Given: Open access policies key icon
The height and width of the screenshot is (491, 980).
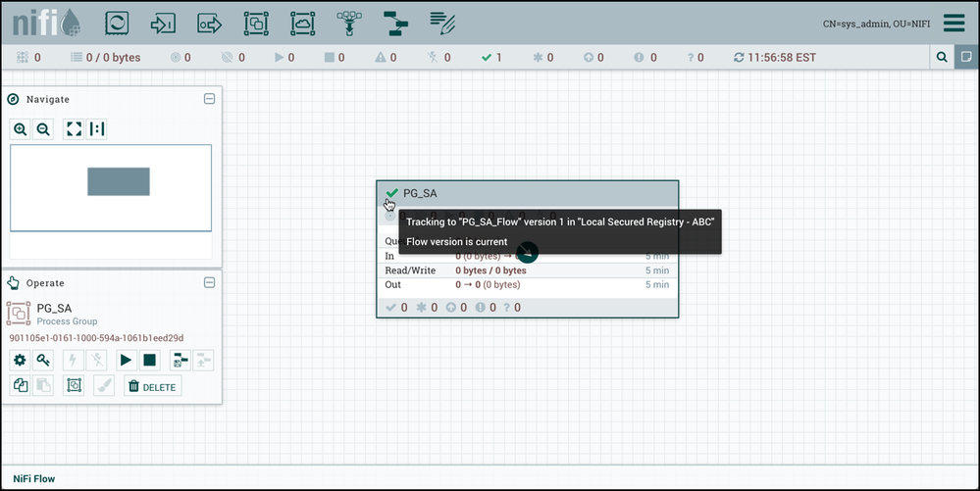Looking at the screenshot, I should pyautogui.click(x=43, y=360).
